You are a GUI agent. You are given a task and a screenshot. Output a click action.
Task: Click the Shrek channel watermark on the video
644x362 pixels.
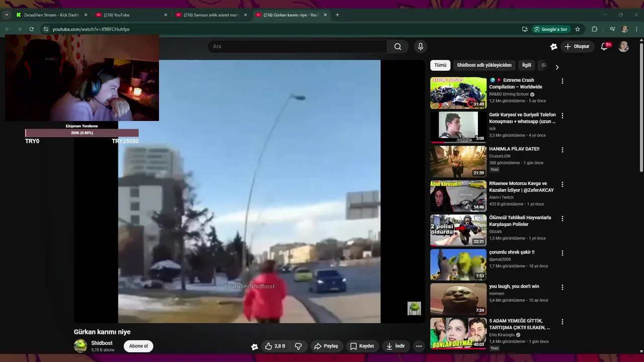[414, 308]
